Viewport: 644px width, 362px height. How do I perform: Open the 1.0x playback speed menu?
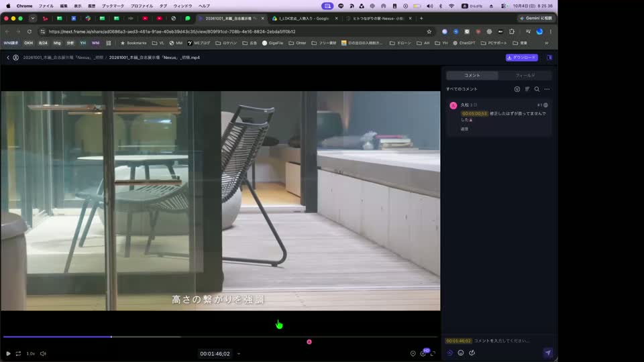click(31, 353)
